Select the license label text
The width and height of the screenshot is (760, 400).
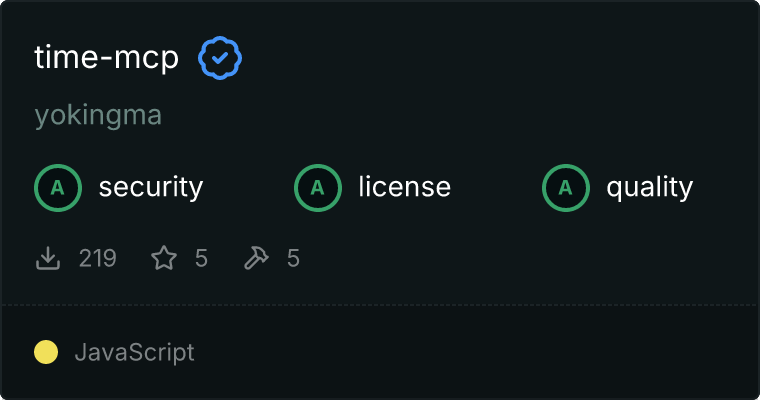[x=404, y=187]
